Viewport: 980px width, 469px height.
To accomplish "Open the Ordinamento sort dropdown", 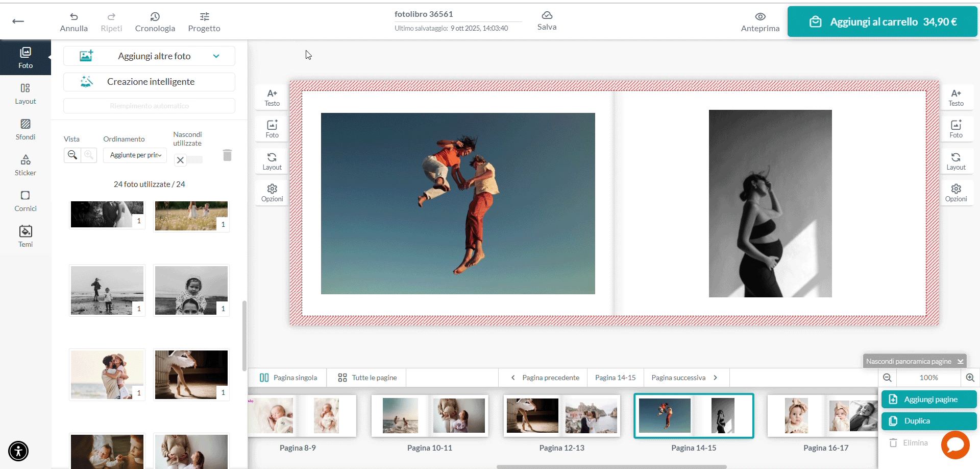I will [x=135, y=155].
